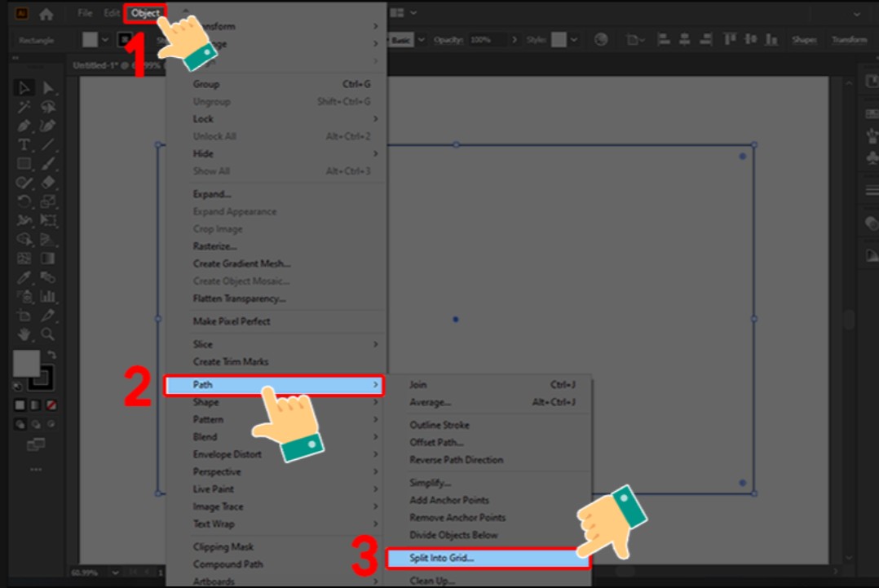Choose Split Into Grid from Path submenu
This screenshot has width=879, height=588.
pyautogui.click(x=486, y=559)
